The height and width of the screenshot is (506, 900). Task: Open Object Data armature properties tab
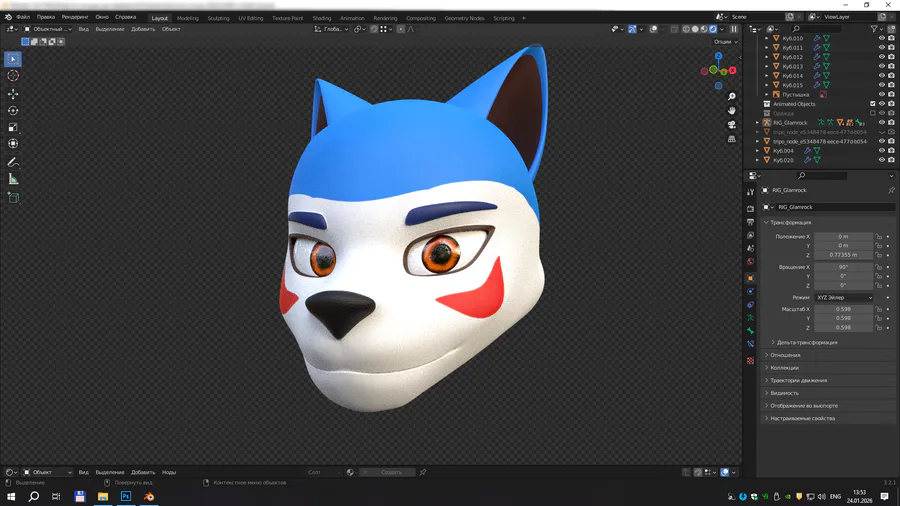click(750, 318)
